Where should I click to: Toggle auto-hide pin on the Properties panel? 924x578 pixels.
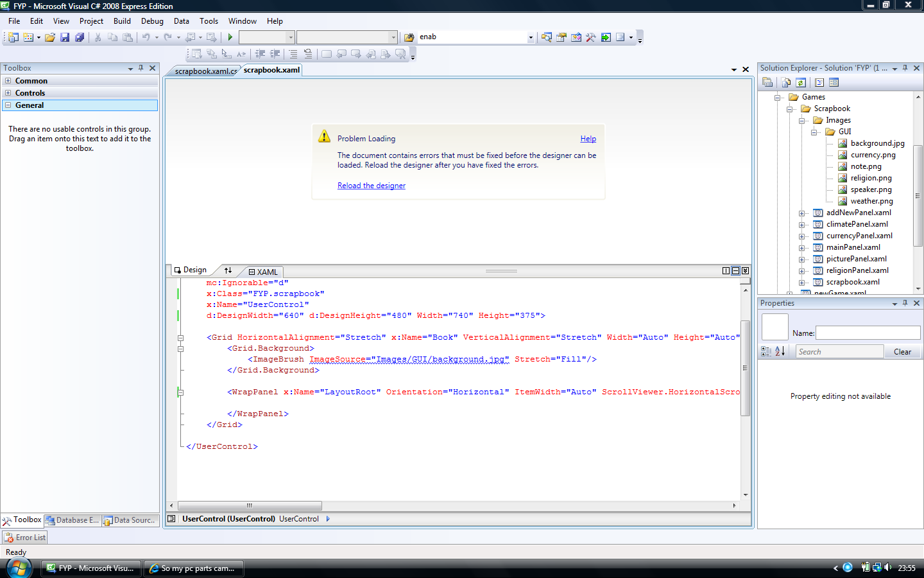[905, 303]
